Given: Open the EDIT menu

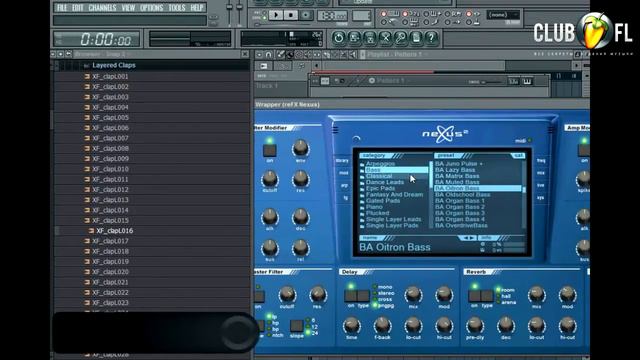Looking at the screenshot, I should click(78, 8).
